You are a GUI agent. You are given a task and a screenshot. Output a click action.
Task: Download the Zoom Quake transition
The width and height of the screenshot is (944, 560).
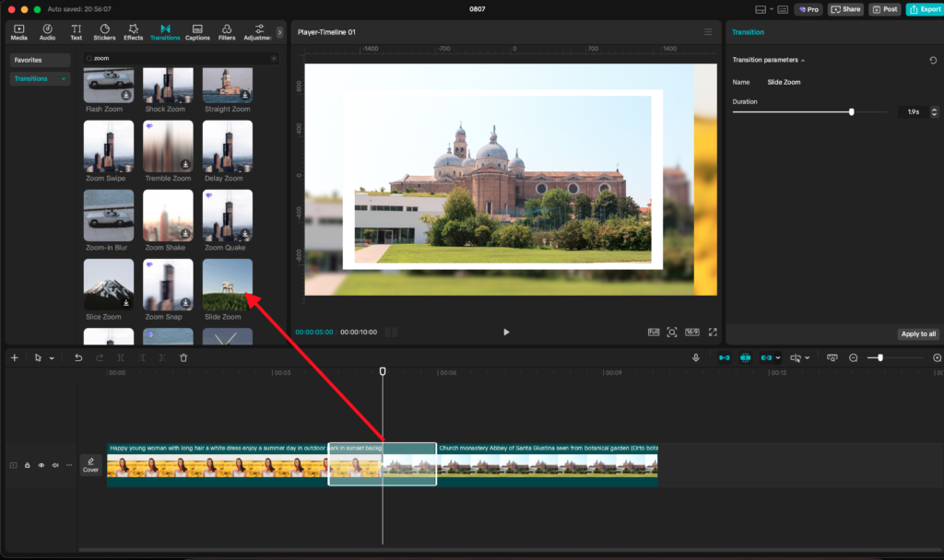(x=245, y=233)
